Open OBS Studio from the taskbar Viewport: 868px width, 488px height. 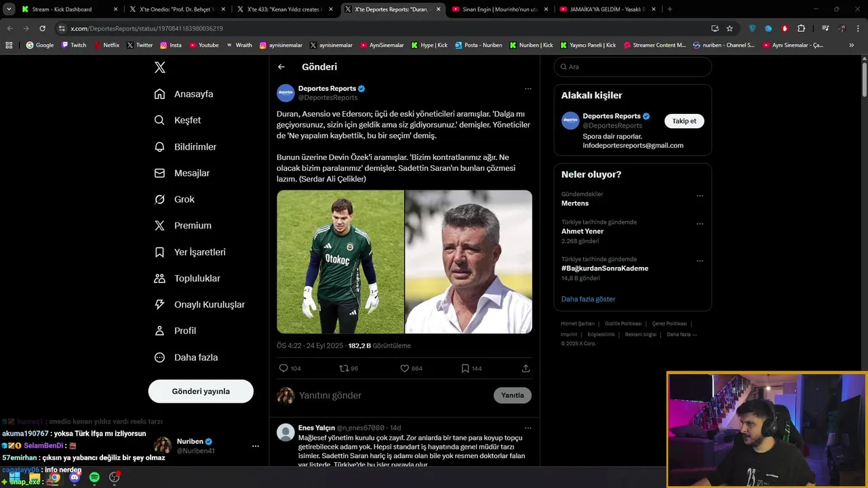[x=115, y=477]
